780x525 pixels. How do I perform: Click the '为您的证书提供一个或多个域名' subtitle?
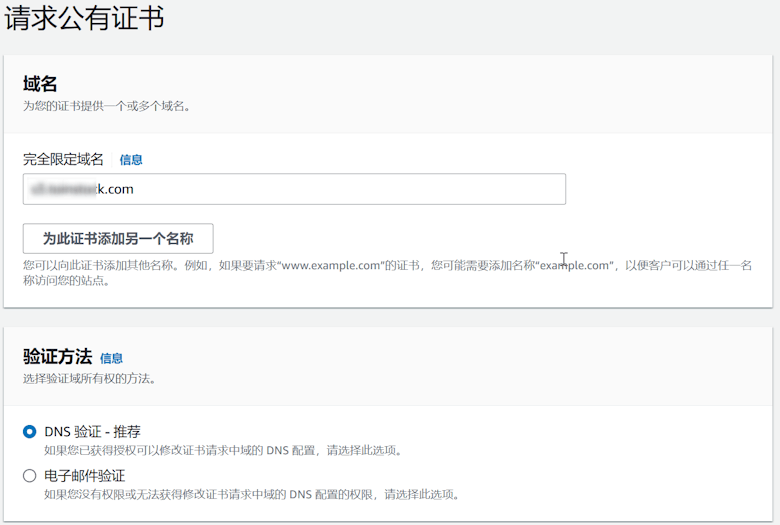click(x=106, y=105)
